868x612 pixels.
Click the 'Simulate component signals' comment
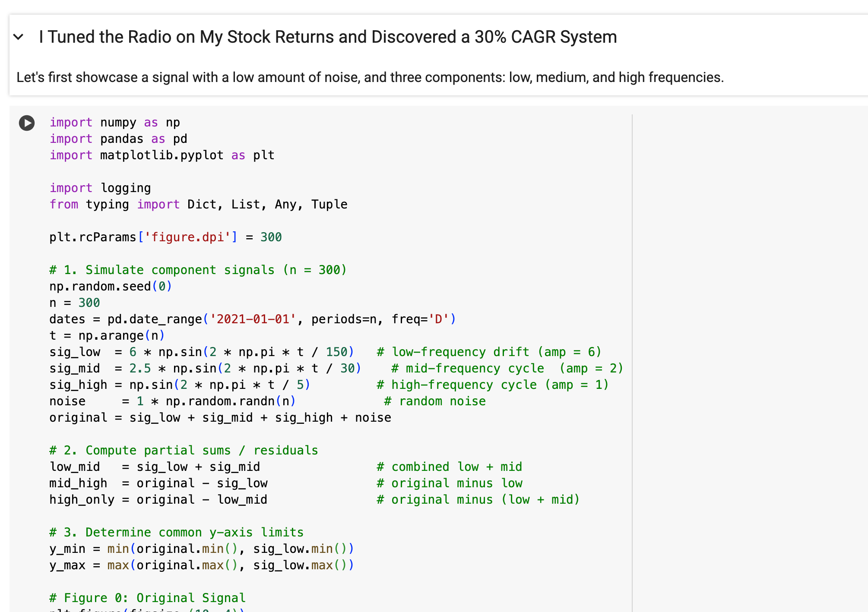[x=198, y=270]
